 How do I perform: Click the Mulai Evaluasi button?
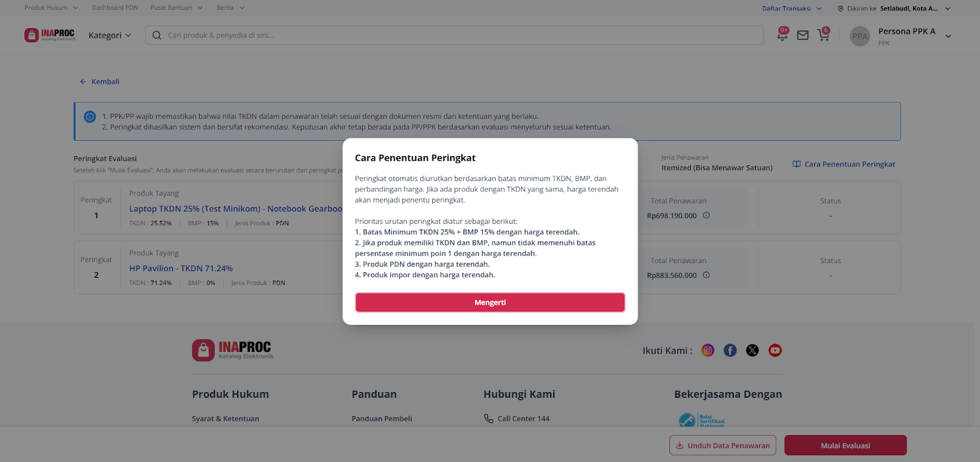click(x=845, y=445)
